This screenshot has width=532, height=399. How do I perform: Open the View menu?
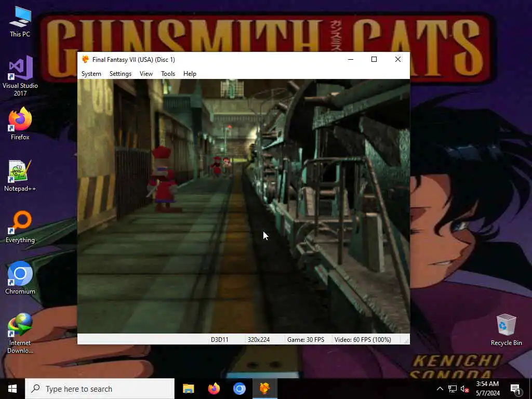[146, 74]
